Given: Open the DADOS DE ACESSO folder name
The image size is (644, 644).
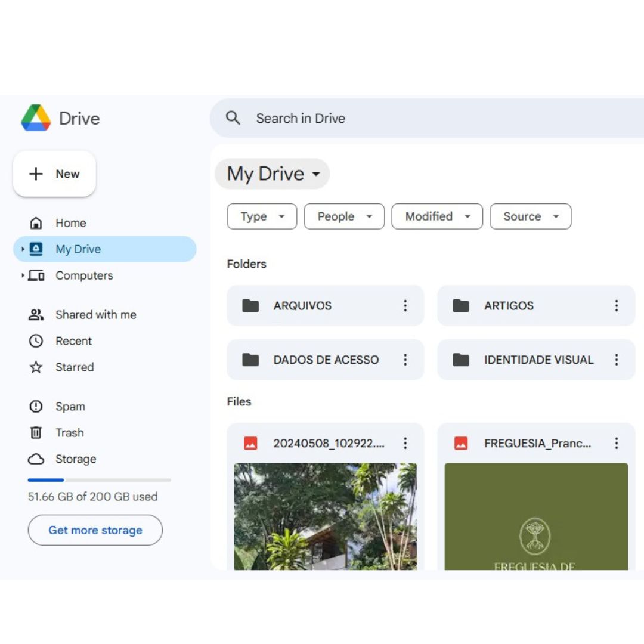Looking at the screenshot, I should pos(326,360).
